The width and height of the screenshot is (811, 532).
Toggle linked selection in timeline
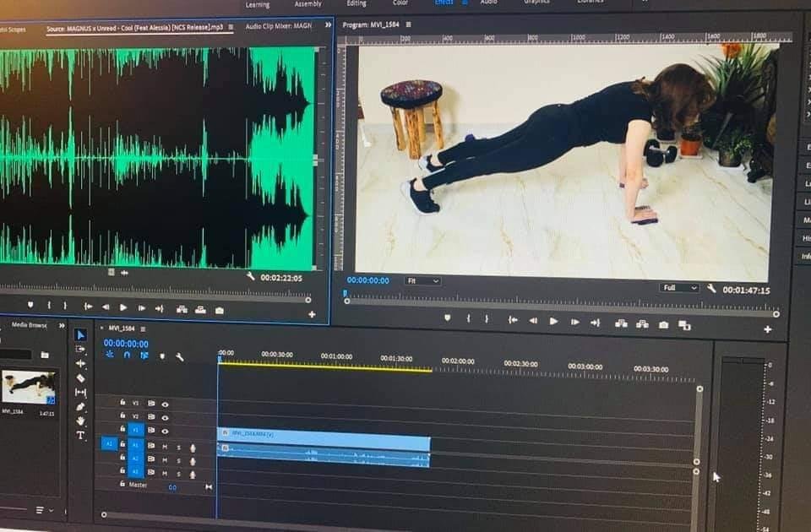coord(144,356)
